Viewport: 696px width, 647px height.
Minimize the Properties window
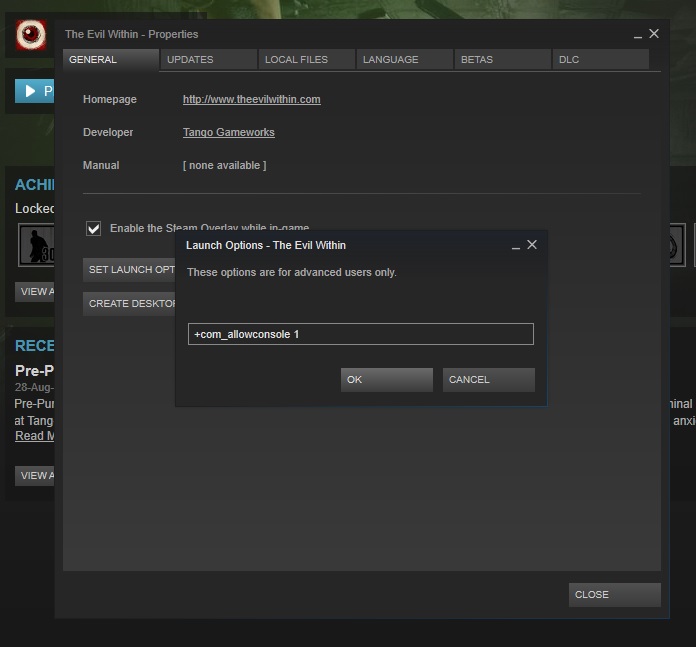coord(637,34)
